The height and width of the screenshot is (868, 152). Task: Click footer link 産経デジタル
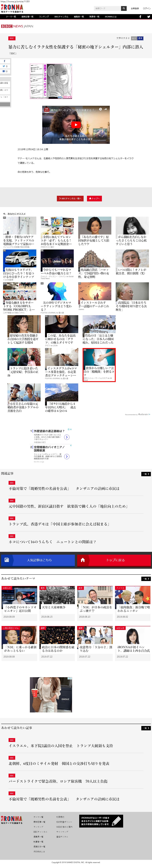click(62, 837)
